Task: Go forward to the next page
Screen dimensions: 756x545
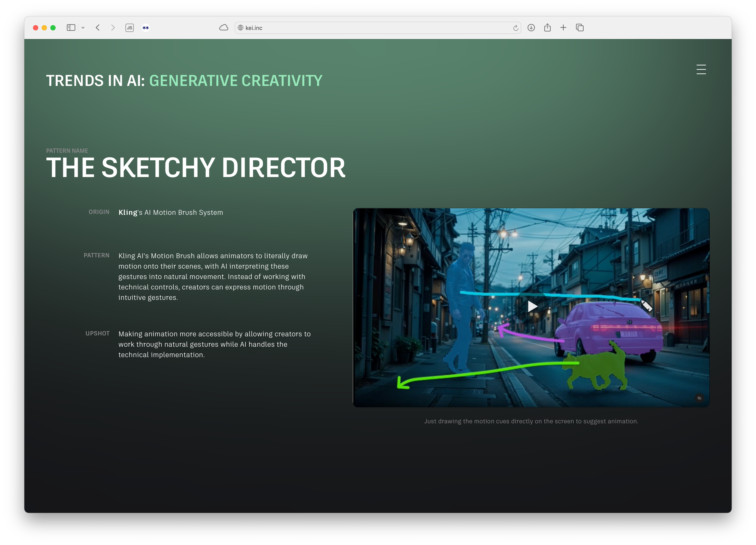Action: coord(113,28)
